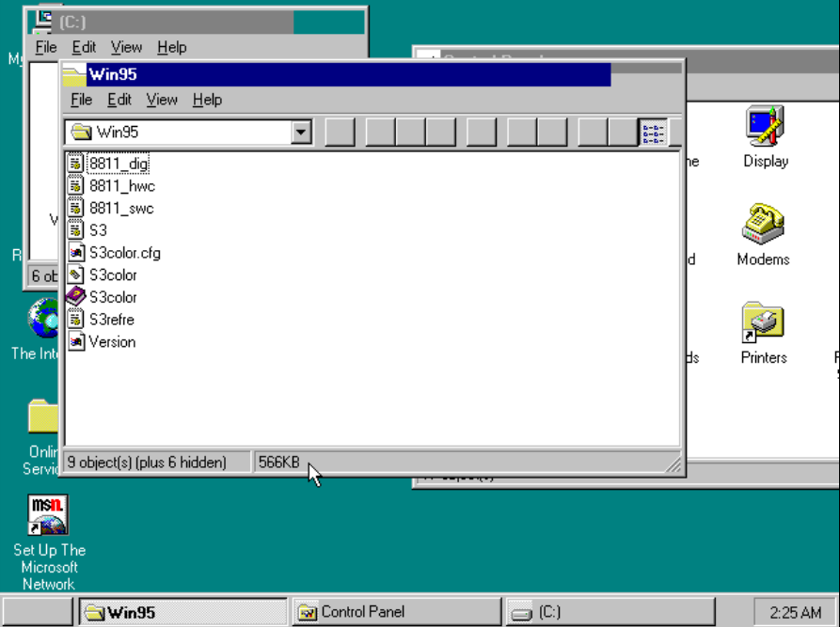The image size is (840, 627).
Task: Select the 8811_swc file icon
Action: 75,209
